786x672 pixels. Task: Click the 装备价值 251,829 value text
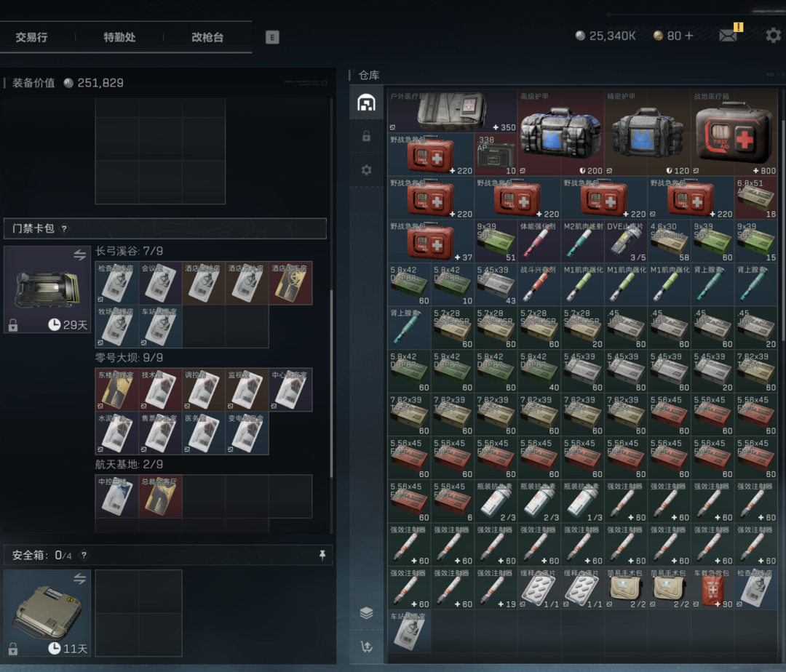(x=68, y=83)
